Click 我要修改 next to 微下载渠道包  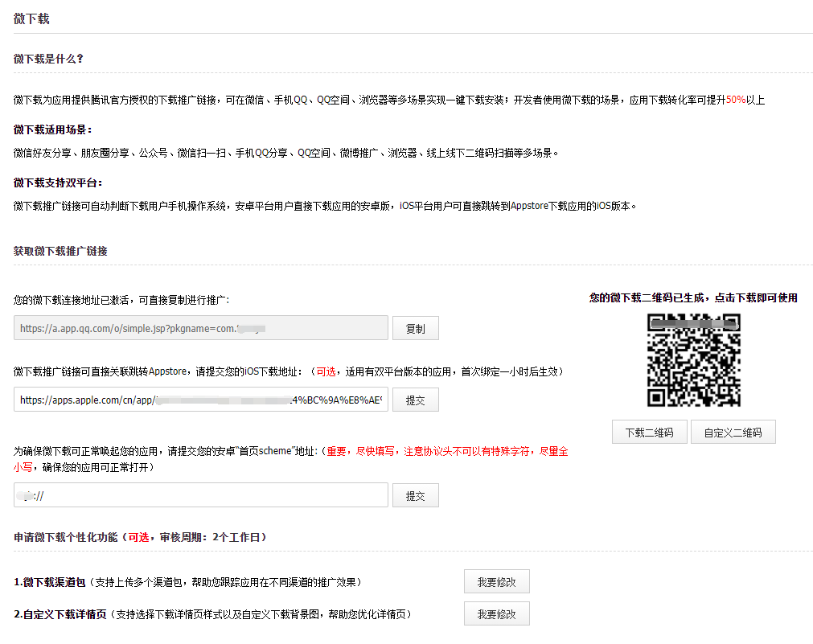point(497,580)
